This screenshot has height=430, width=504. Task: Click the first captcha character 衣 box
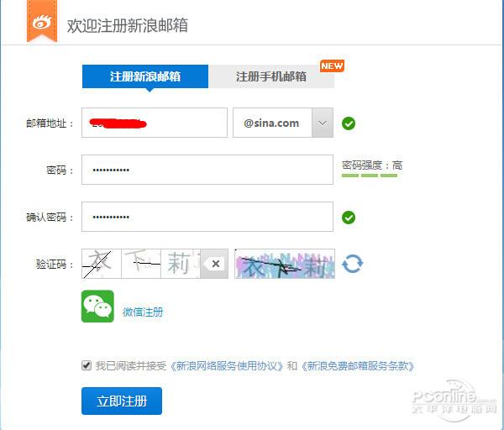click(102, 264)
